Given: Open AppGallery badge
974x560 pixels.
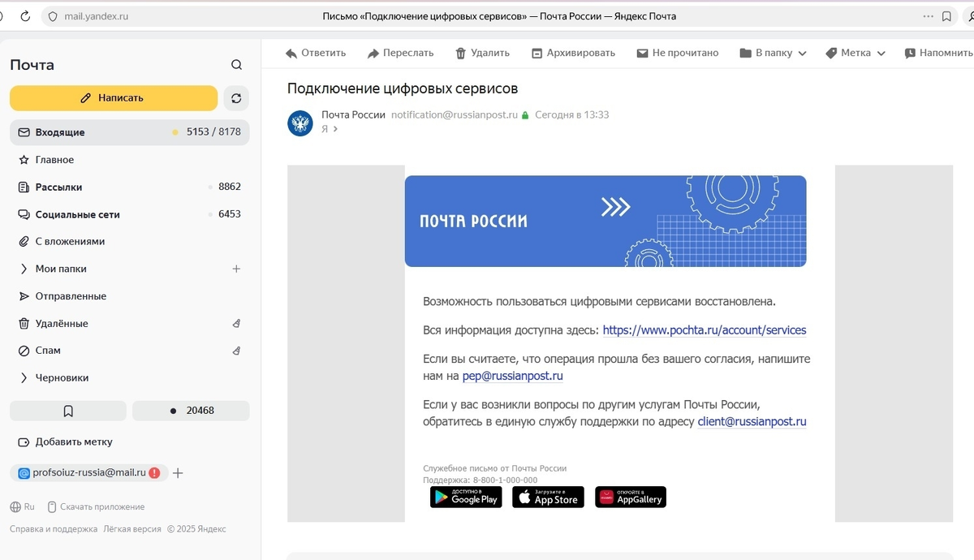Looking at the screenshot, I should [631, 497].
